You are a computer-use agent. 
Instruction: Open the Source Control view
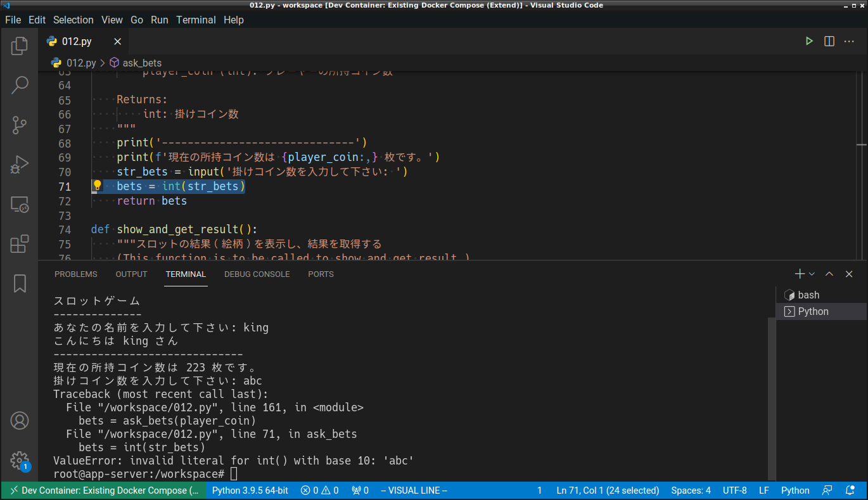[19, 125]
